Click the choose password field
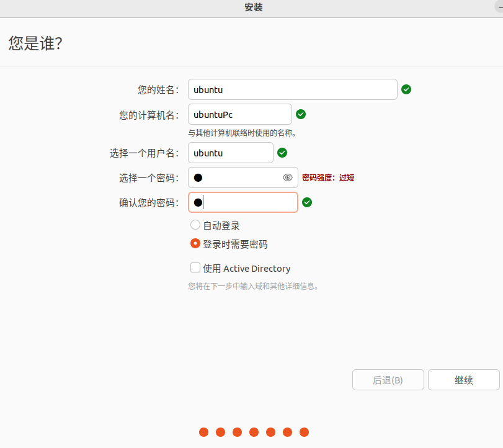503x448 pixels. pyautogui.click(x=243, y=177)
